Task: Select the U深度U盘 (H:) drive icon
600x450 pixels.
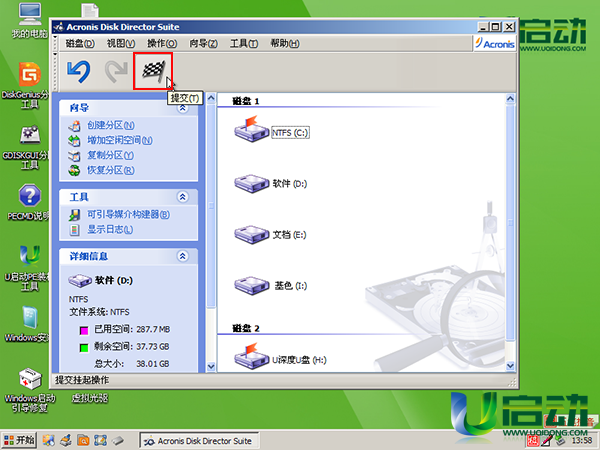Action: (x=251, y=357)
